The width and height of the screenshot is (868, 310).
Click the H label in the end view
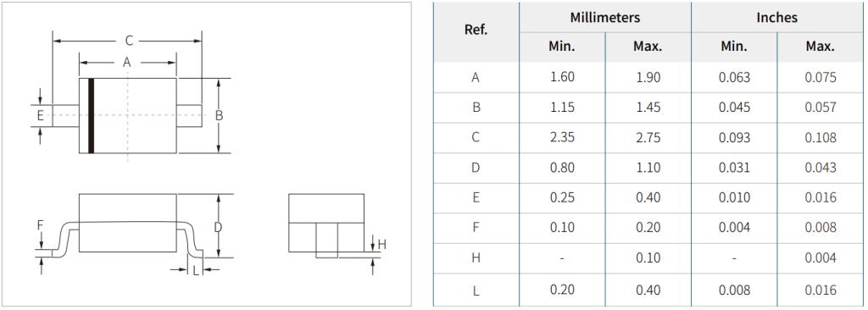pos(381,244)
